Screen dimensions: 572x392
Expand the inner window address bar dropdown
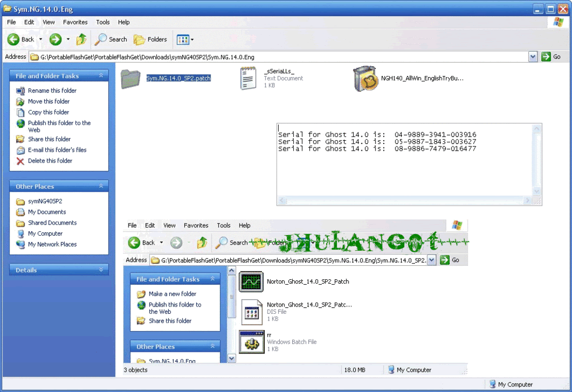432,260
